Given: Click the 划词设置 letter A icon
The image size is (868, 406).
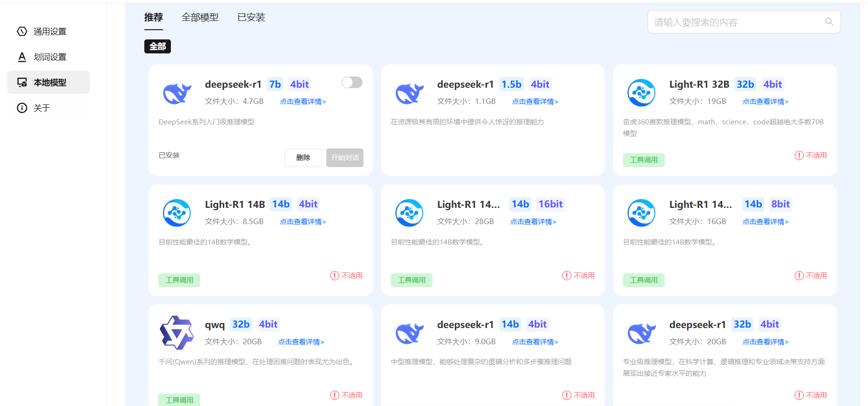Looking at the screenshot, I should pyautogui.click(x=22, y=57).
